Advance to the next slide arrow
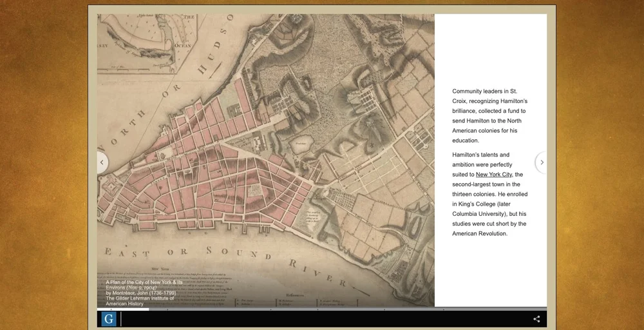The height and width of the screenshot is (330, 644). 542,162
